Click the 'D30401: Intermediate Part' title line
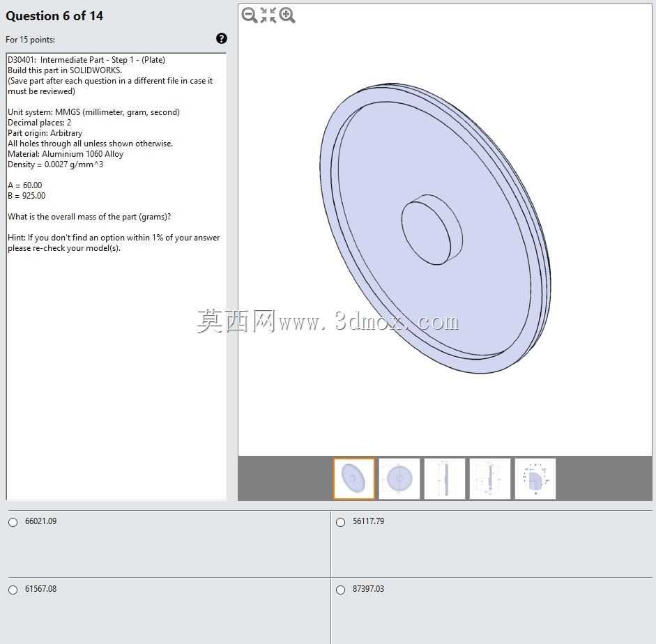The image size is (656, 644). click(x=86, y=60)
